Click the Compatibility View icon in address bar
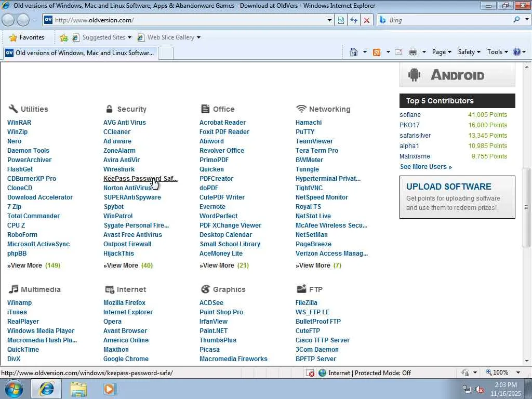This screenshot has height=399, width=532. tap(341, 20)
